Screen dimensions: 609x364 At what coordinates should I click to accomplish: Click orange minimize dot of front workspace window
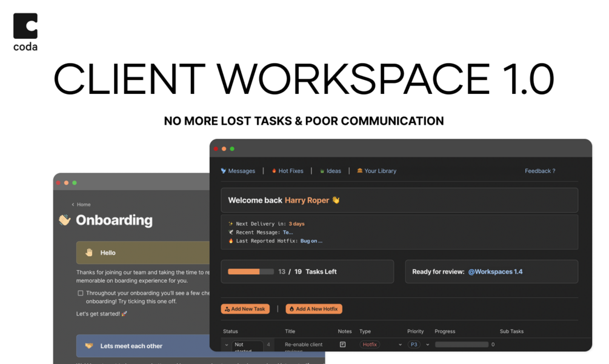pyautogui.click(x=224, y=148)
